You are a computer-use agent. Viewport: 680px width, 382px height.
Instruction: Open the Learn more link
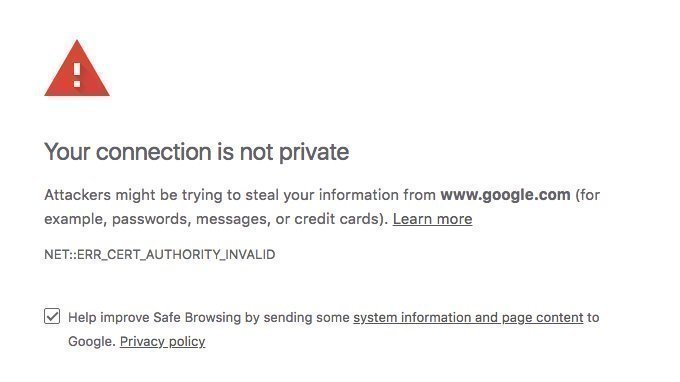(432, 219)
